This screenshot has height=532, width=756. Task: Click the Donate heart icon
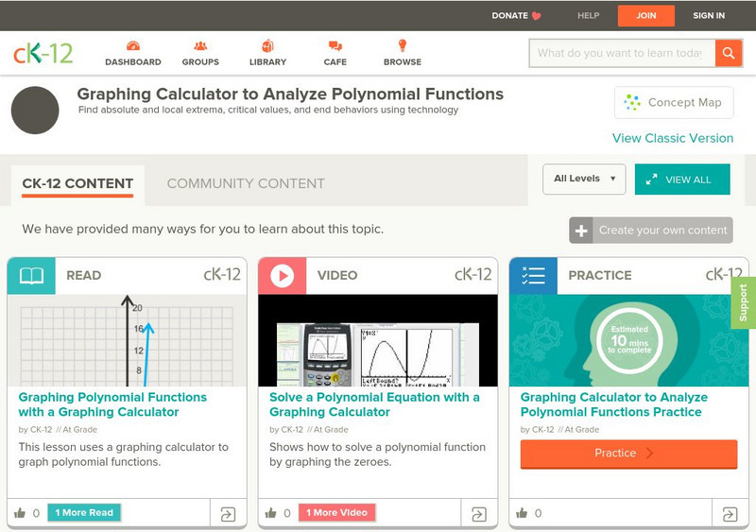536,16
